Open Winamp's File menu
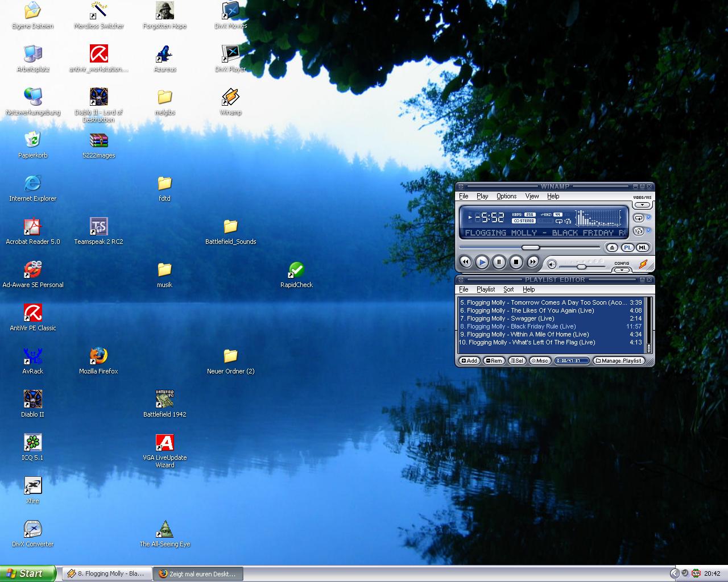Viewport: 728px width, 582px height. (x=464, y=196)
